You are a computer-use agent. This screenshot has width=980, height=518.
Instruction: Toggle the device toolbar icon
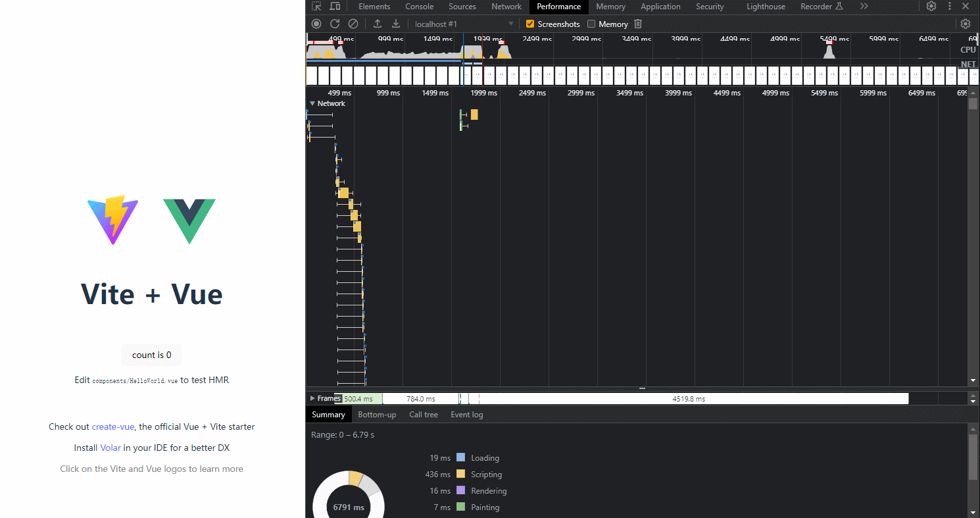(x=335, y=7)
